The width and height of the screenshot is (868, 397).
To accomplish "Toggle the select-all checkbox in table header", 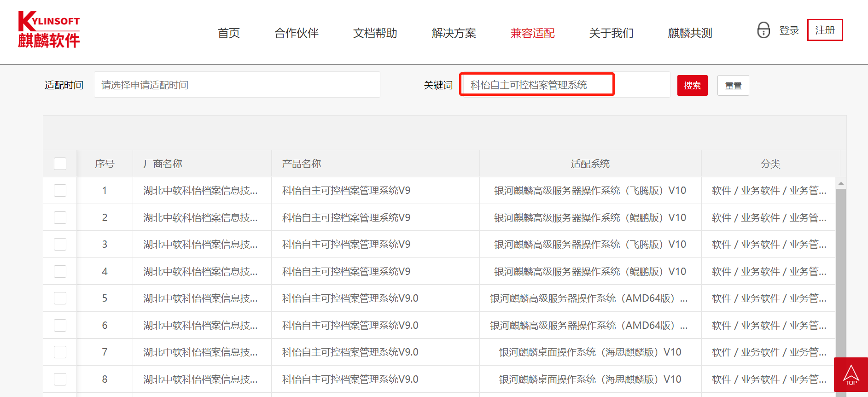I will [x=60, y=163].
